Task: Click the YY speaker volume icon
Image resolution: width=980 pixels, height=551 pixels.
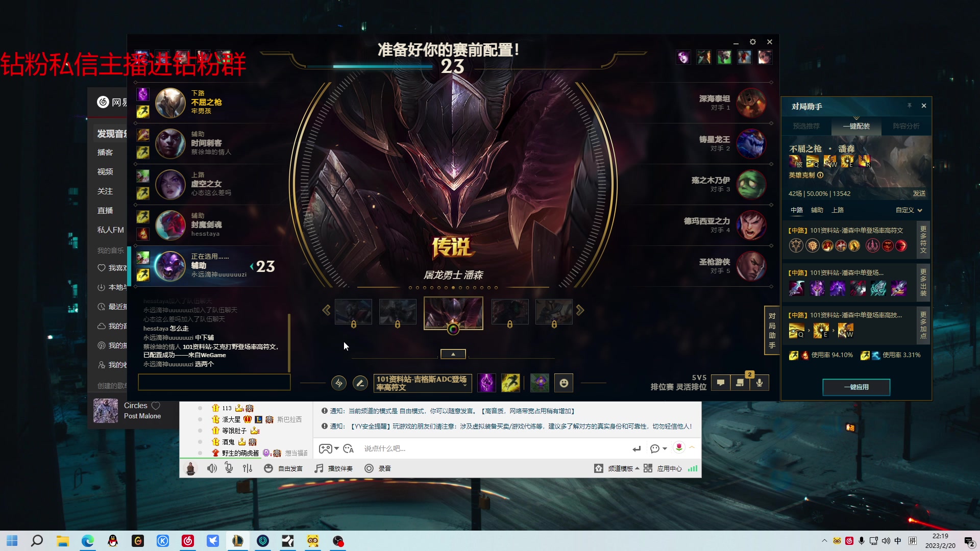Action: point(212,468)
